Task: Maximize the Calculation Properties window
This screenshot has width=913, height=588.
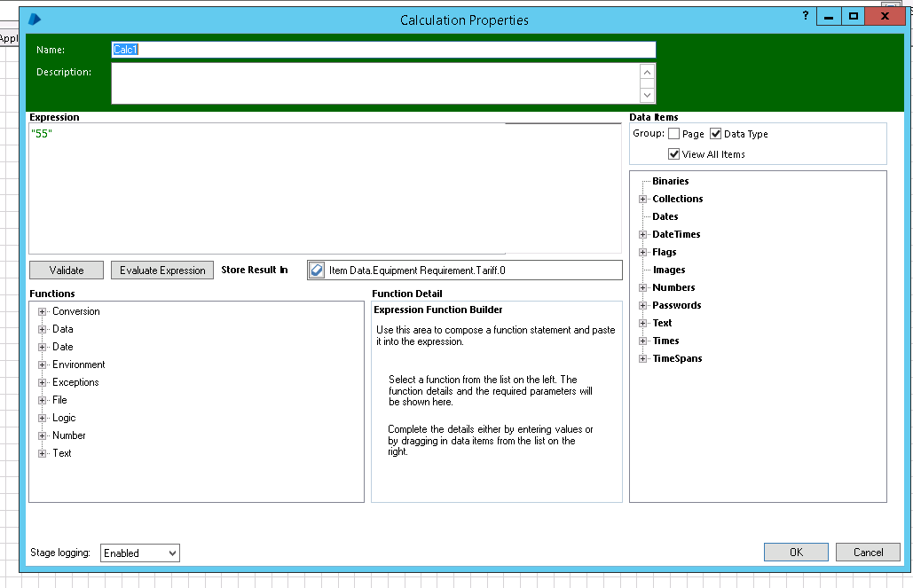Action: [x=853, y=16]
